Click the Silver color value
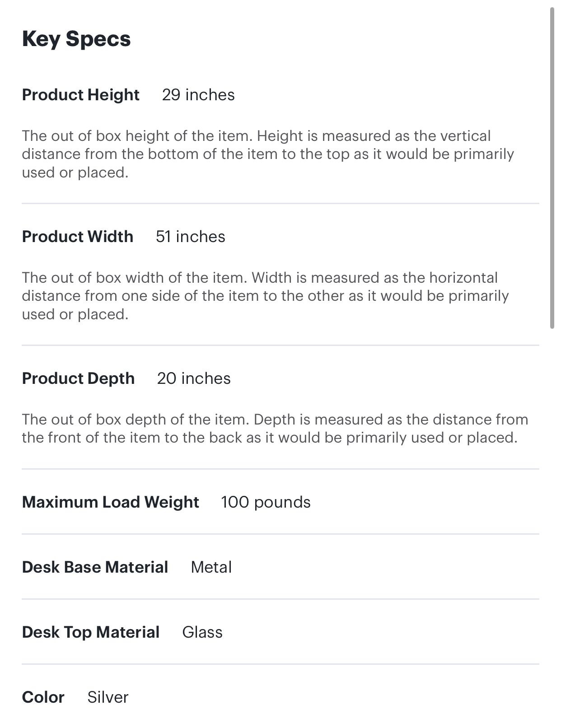Viewport: 561px width, 728px height. 108,697
